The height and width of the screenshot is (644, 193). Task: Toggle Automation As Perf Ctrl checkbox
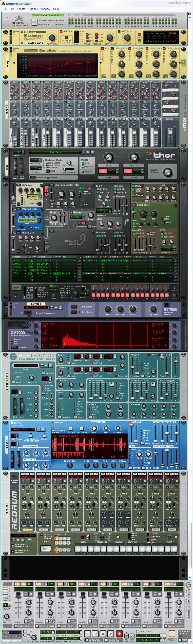coord(86,640)
